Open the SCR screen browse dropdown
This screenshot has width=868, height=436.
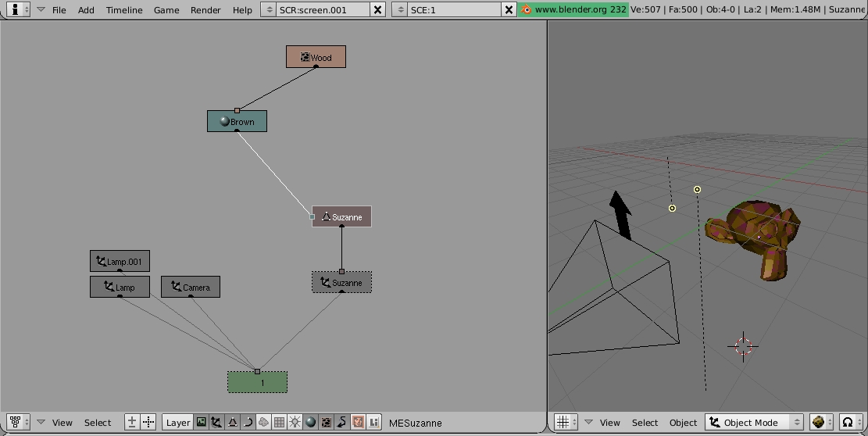point(268,9)
